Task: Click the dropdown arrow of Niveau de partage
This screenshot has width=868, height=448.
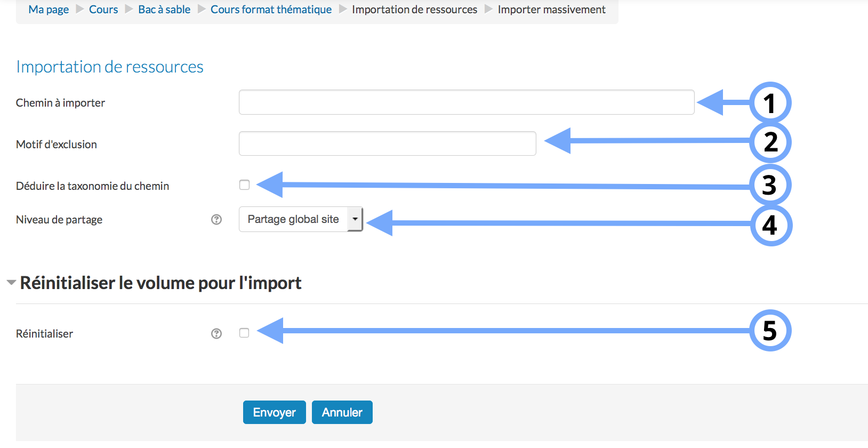Action: 355,219
